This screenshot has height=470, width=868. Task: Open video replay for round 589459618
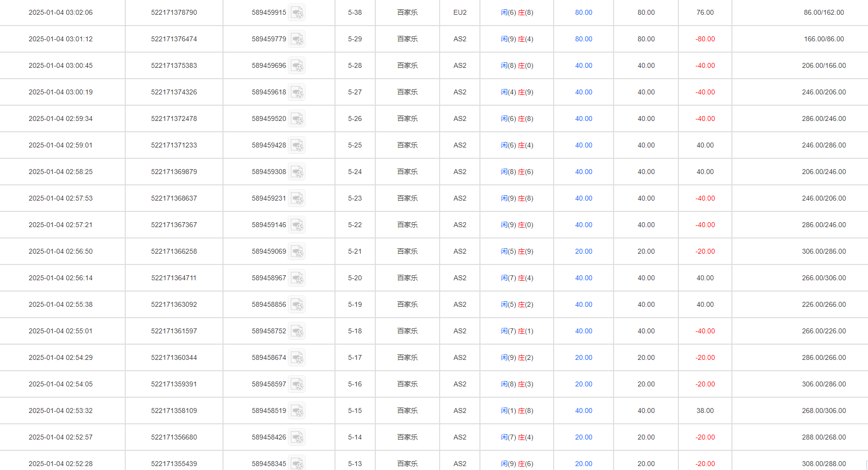297,92
